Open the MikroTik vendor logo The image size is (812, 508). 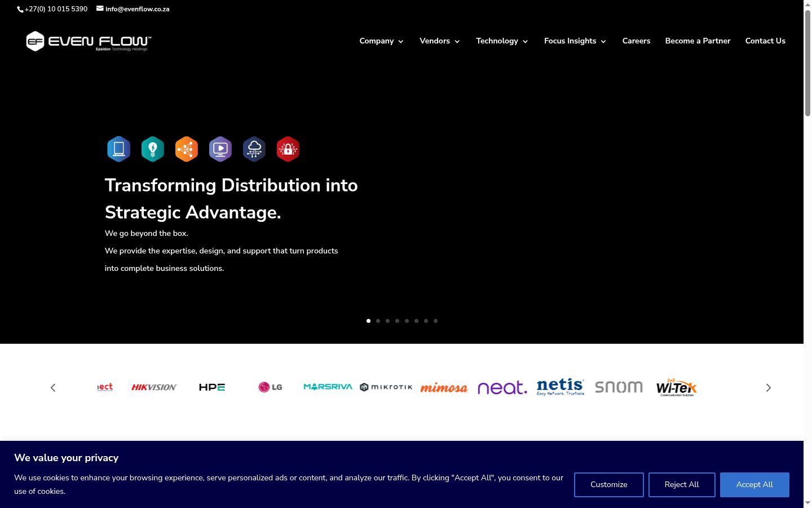(x=386, y=387)
